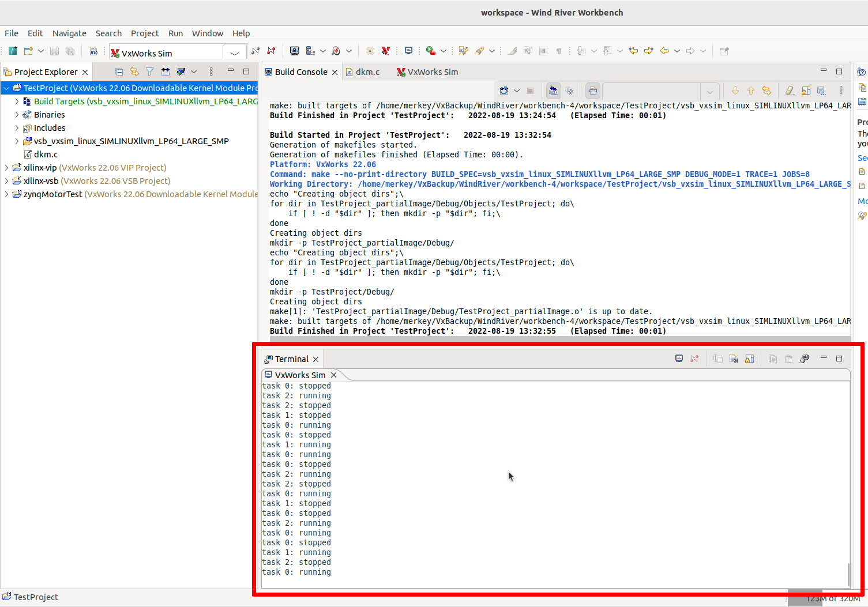Viewport: 868px width, 607px height.
Task: Open the Window menu
Action: [207, 33]
